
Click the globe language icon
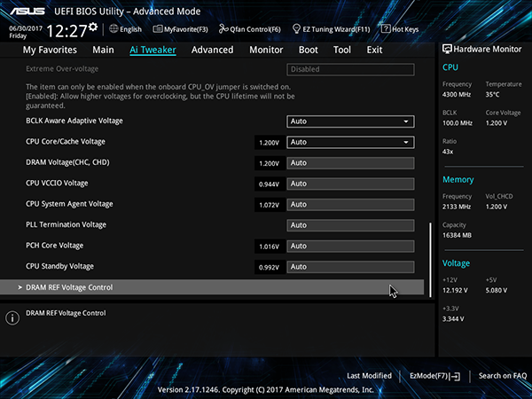(x=113, y=29)
